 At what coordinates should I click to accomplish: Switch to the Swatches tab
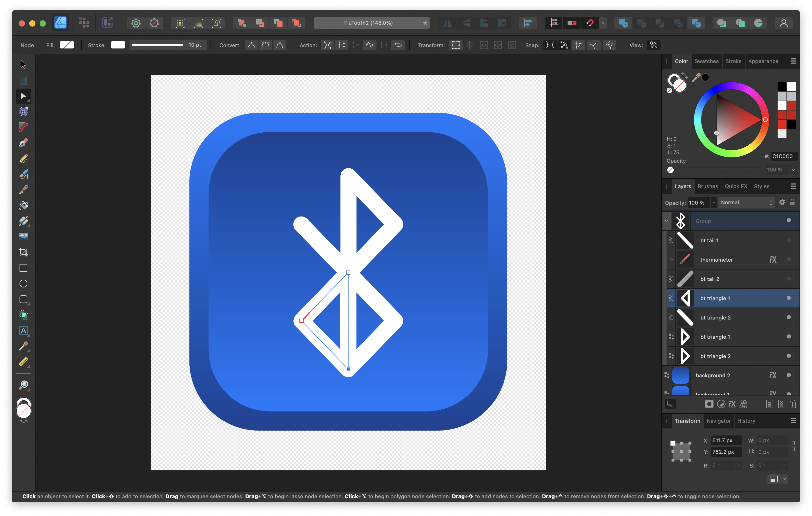pos(706,62)
